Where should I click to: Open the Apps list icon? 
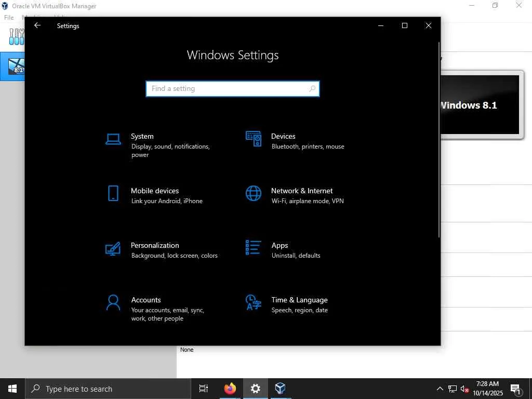tap(254, 248)
